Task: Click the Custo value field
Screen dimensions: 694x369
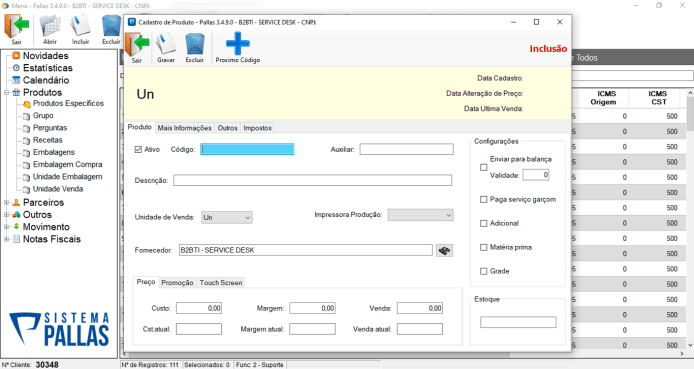Action: (x=199, y=308)
